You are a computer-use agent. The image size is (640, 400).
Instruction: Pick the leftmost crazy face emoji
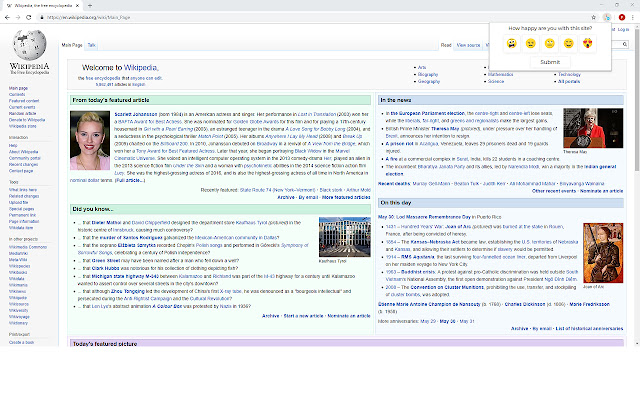[x=510, y=44]
